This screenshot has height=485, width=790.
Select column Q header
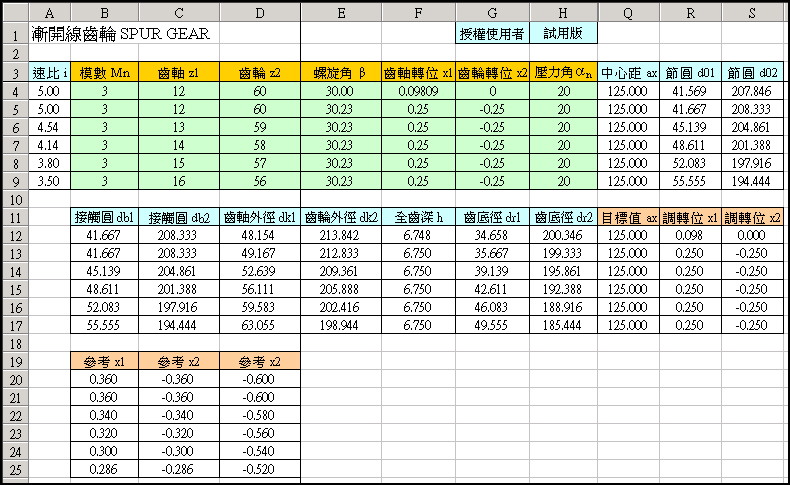coord(628,13)
